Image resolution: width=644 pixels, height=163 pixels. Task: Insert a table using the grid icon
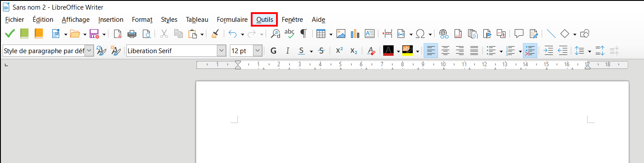(x=321, y=34)
